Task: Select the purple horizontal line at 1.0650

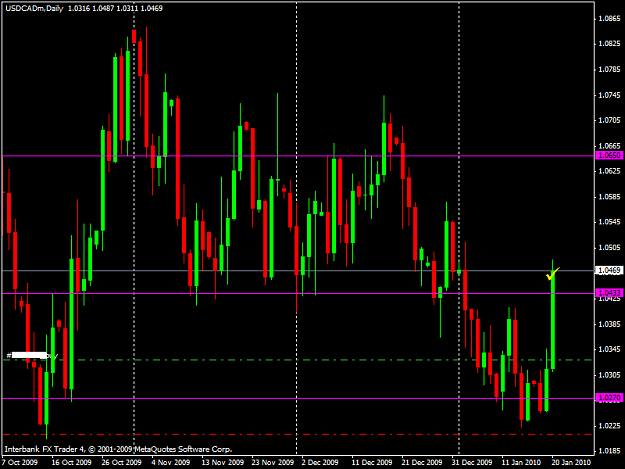Action: point(298,156)
